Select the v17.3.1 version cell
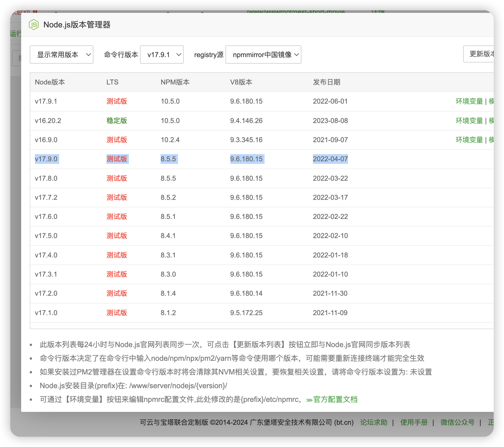 click(46, 274)
